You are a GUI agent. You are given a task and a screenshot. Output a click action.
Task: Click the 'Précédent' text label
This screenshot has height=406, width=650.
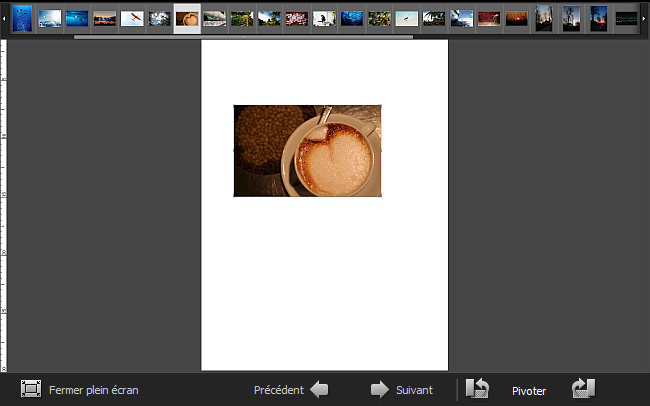pyautogui.click(x=279, y=390)
